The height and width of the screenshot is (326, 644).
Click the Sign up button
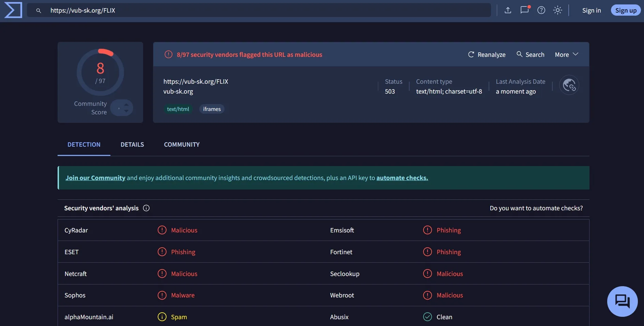626,10
